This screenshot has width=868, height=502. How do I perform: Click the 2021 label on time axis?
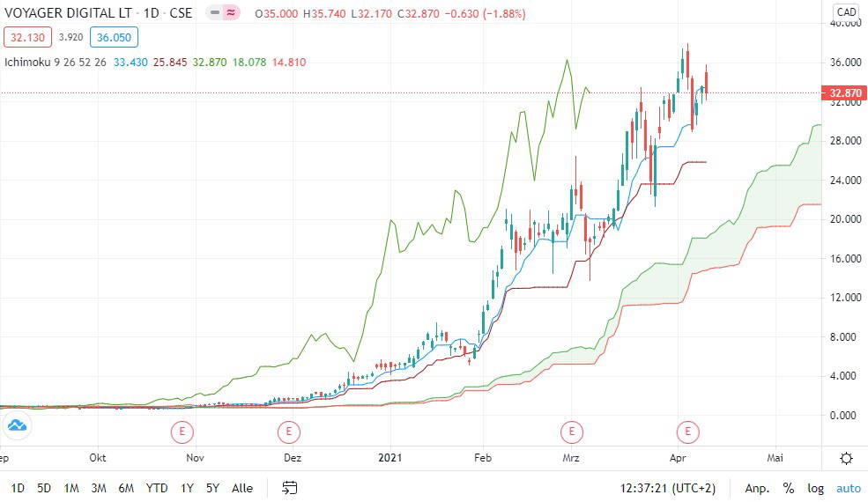[389, 458]
